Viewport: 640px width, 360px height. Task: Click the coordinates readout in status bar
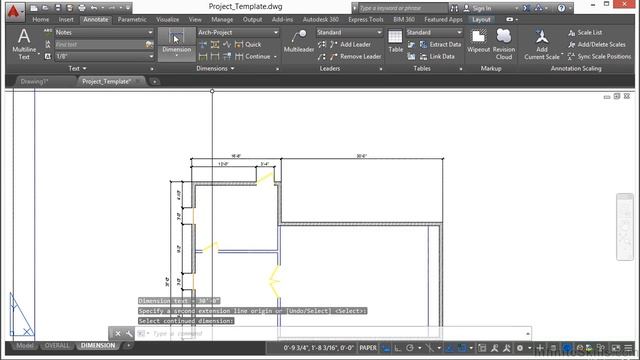[x=319, y=348]
